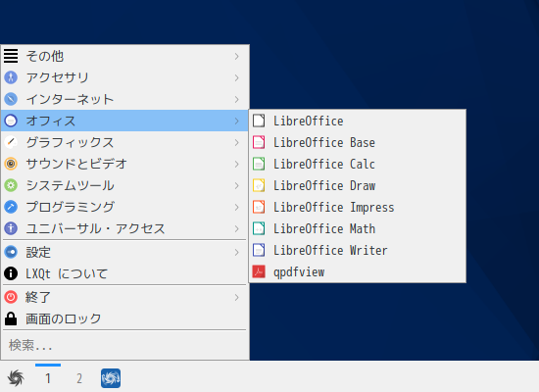Expand the ユニバーサル・アクセス submenu arrow
The width and height of the screenshot is (539, 392).
236,228
